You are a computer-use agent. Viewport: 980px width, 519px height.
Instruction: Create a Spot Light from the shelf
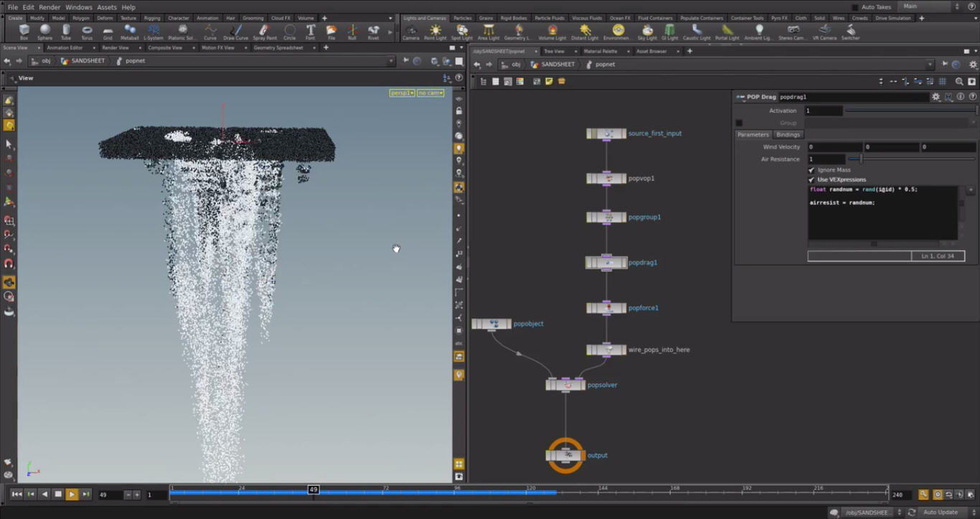click(461, 30)
